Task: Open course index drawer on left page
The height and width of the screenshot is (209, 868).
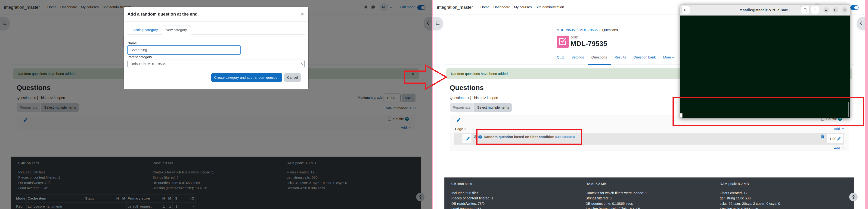Action: pos(5,23)
